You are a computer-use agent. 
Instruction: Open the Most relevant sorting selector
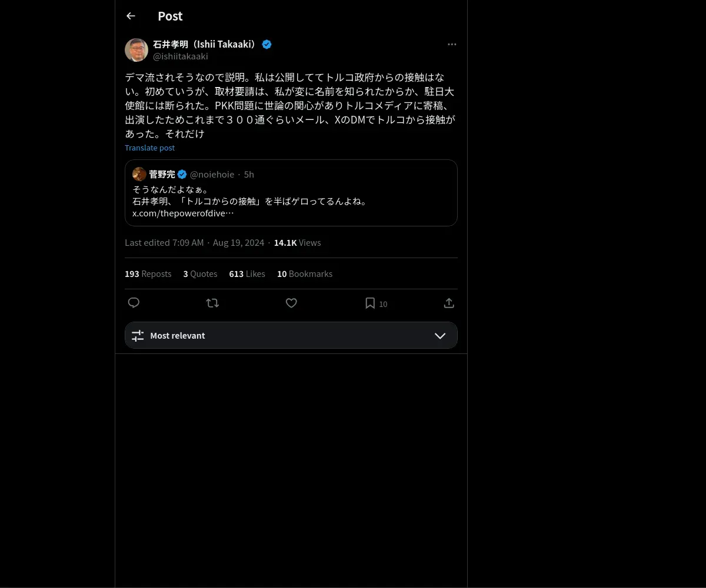point(291,335)
